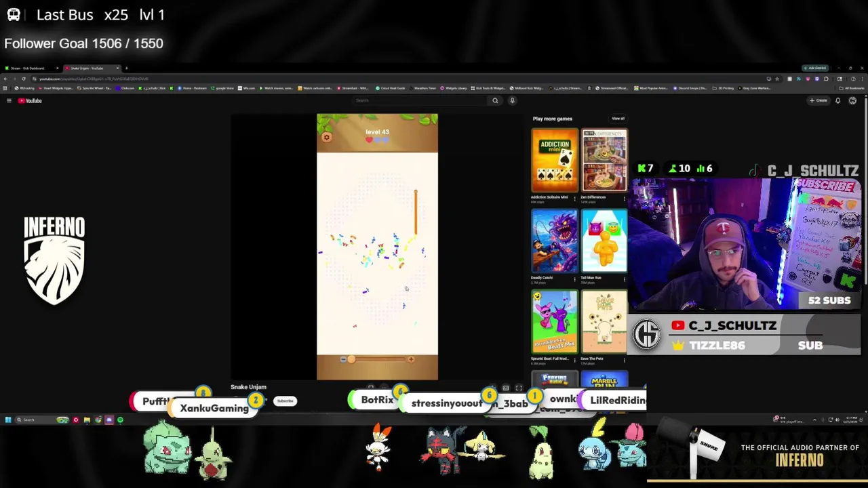Open Addiction Solitaire Mini game thumbnail
The image size is (868, 488).
(555, 161)
